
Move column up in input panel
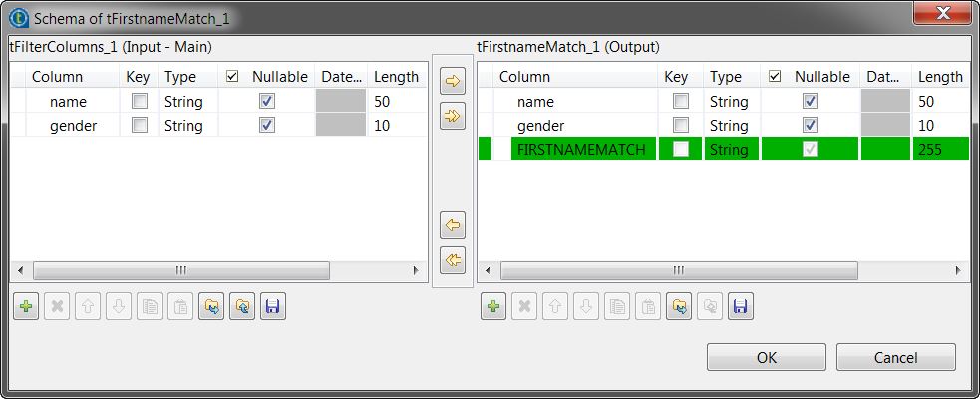pyautogui.click(x=88, y=306)
